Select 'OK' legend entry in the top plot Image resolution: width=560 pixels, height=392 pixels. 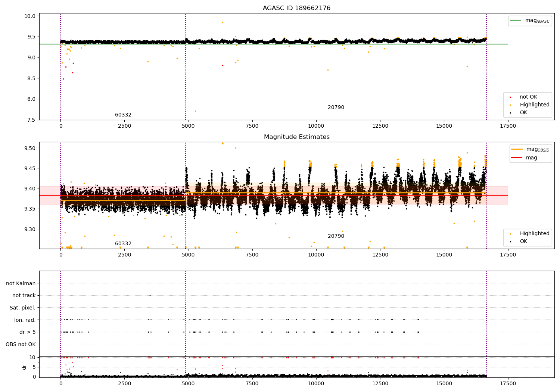(x=523, y=113)
